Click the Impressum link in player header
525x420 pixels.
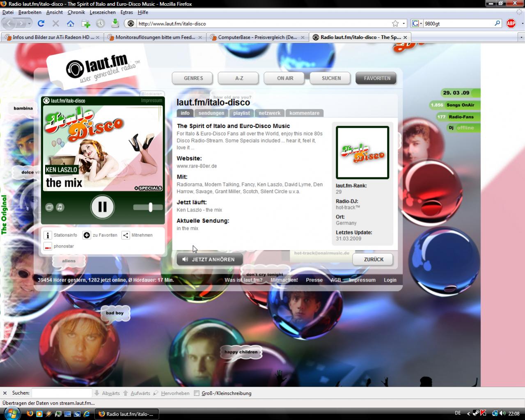pyautogui.click(x=151, y=101)
